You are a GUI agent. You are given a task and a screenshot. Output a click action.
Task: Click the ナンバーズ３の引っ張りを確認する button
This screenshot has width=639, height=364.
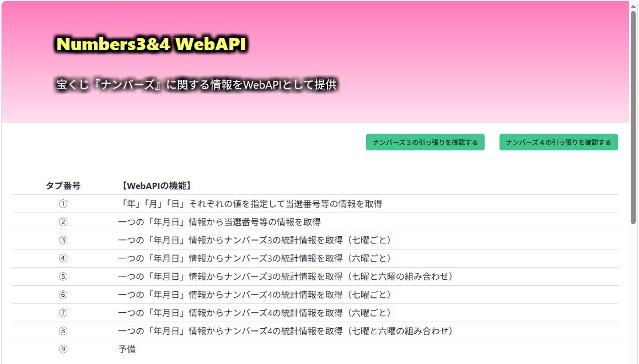[425, 142]
